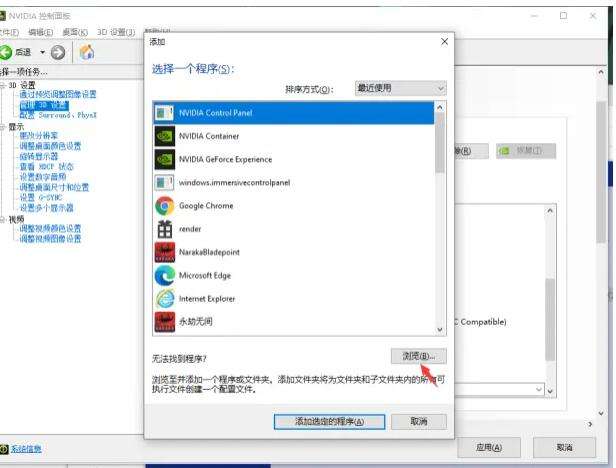Collapse the 显示 tree node
This screenshot has width=616, height=468.
click(x=2, y=127)
